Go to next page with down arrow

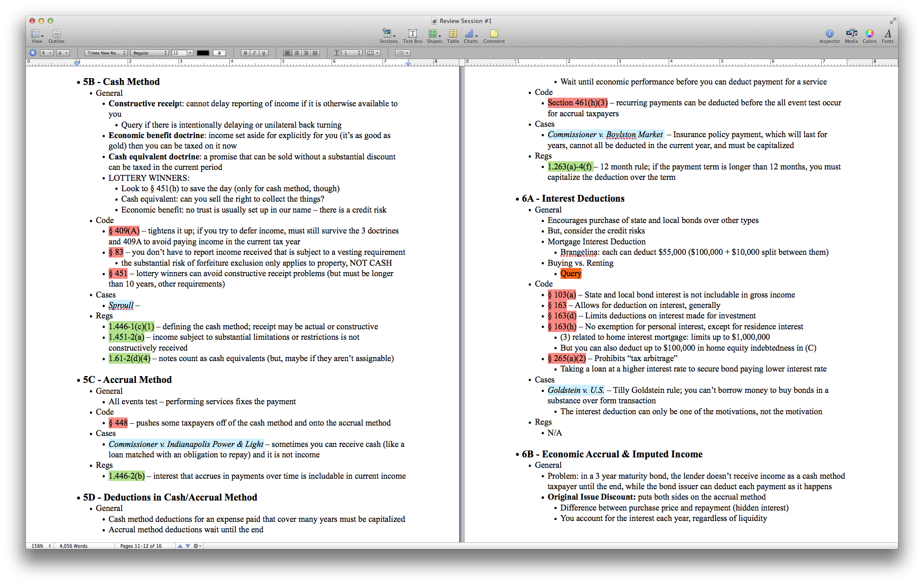(188, 546)
